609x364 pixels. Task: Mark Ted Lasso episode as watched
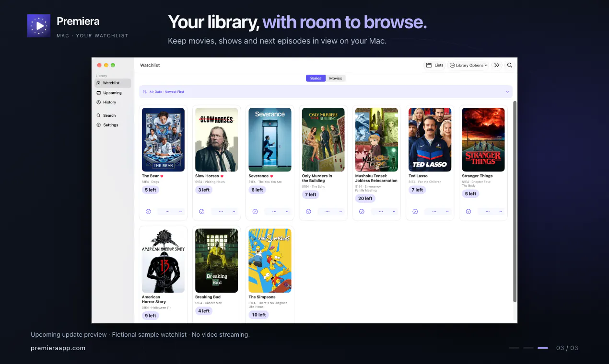415,211
